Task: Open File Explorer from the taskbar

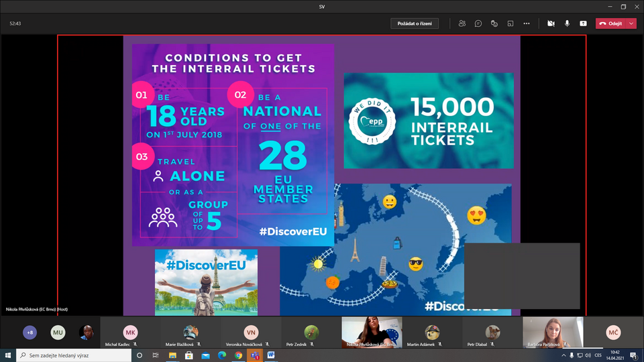Action: [172, 355]
